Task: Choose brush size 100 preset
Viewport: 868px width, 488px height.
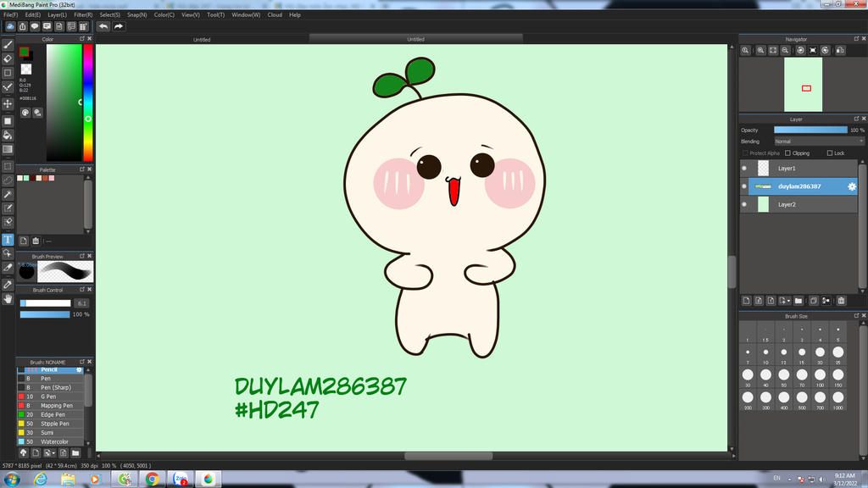Action: click(820, 377)
